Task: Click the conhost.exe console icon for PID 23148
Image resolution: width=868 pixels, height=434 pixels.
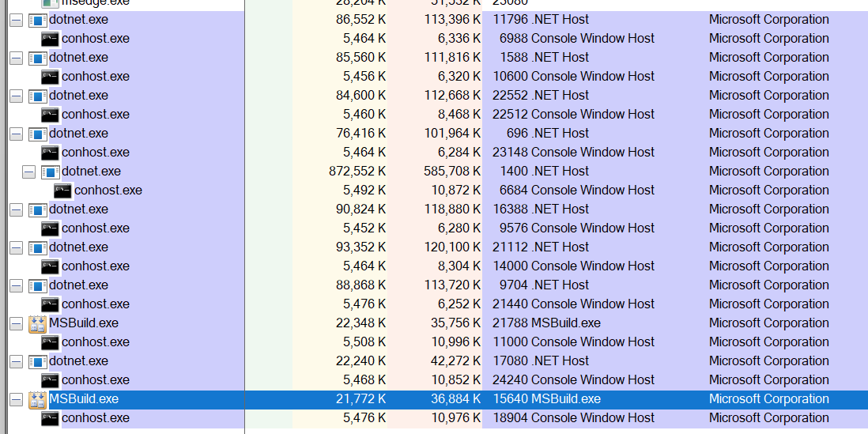Action: click(x=51, y=153)
